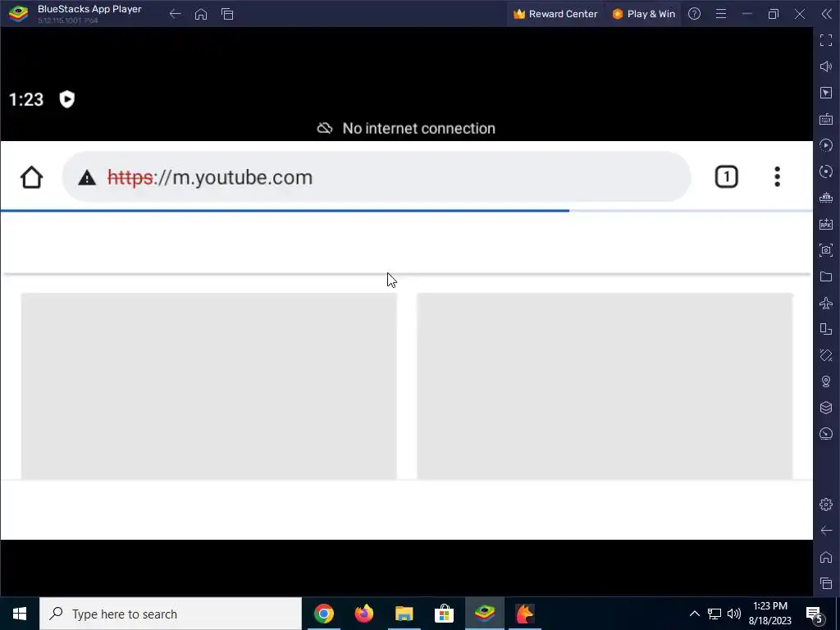
Task: Rotate the screen using the sidebar icon
Action: point(826,355)
